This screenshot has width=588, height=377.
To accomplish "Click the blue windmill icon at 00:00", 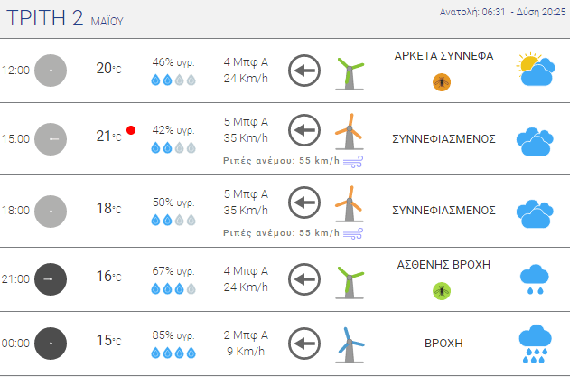I will point(349,344).
